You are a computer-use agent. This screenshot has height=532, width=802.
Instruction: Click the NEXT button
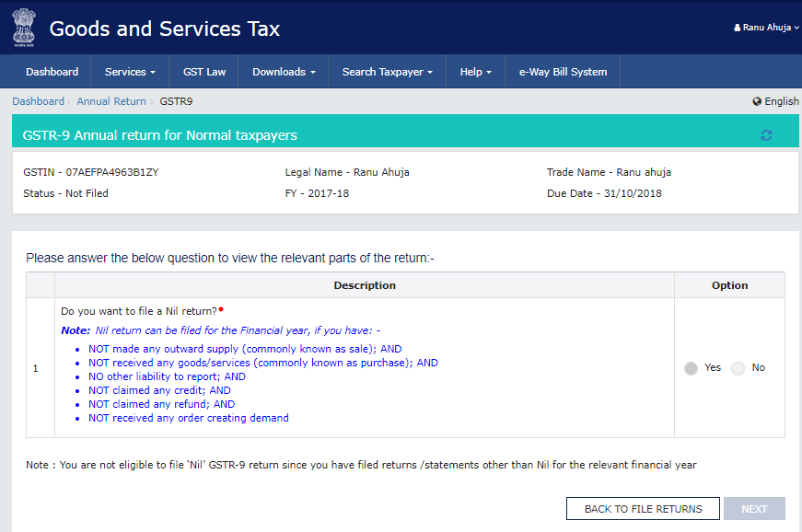pyautogui.click(x=754, y=508)
